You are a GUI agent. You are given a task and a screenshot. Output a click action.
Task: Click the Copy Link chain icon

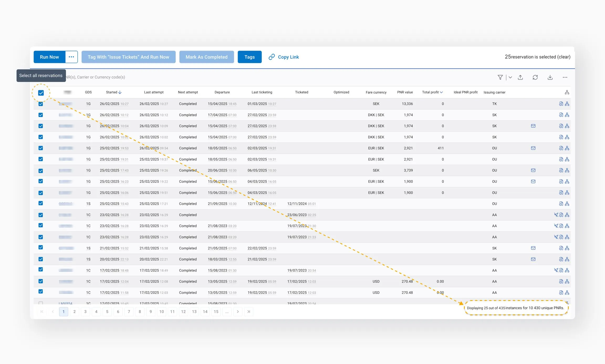tap(272, 57)
